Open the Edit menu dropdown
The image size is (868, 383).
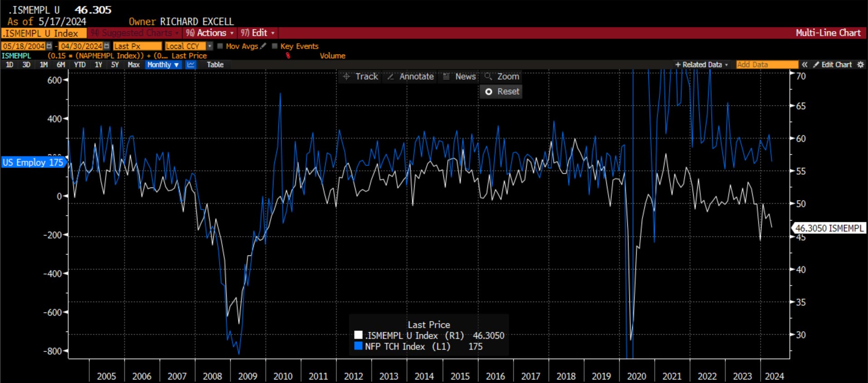[x=258, y=33]
